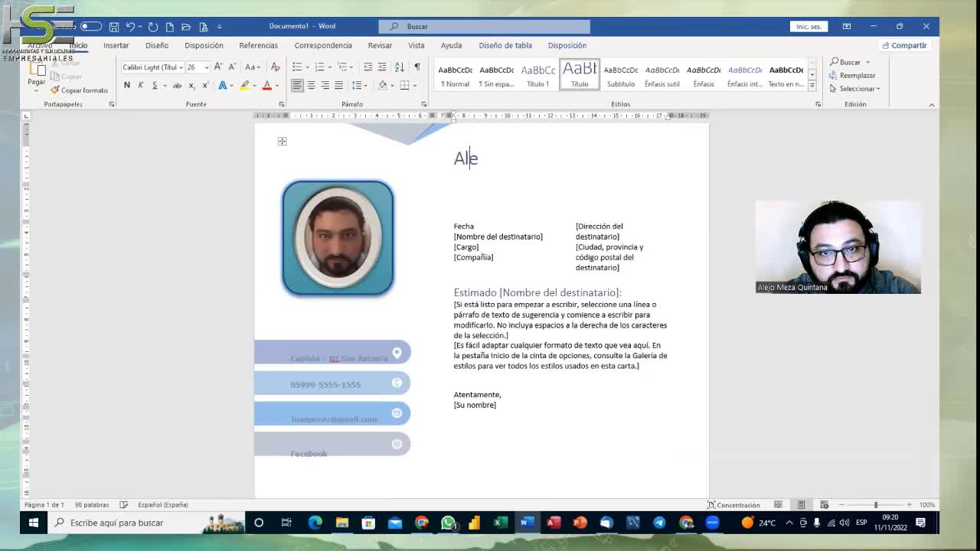
Task: Expand the Customize Quick Access Toolbar arrow
Action: tap(220, 27)
